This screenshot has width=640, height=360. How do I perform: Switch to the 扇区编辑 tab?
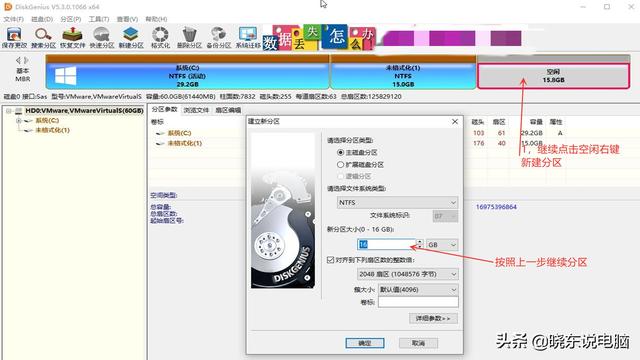point(228,110)
